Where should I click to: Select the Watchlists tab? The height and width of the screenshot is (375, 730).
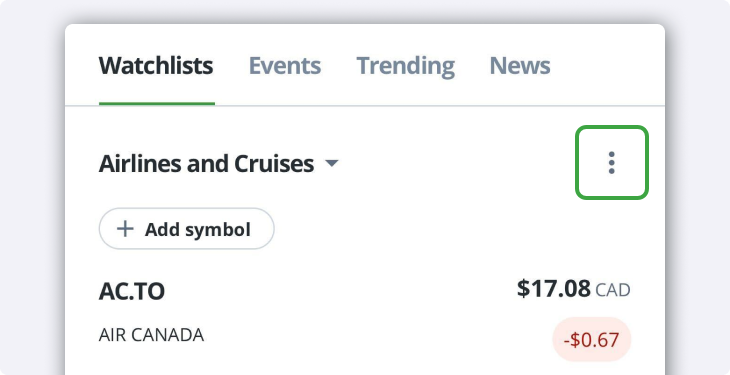pyautogui.click(x=156, y=66)
